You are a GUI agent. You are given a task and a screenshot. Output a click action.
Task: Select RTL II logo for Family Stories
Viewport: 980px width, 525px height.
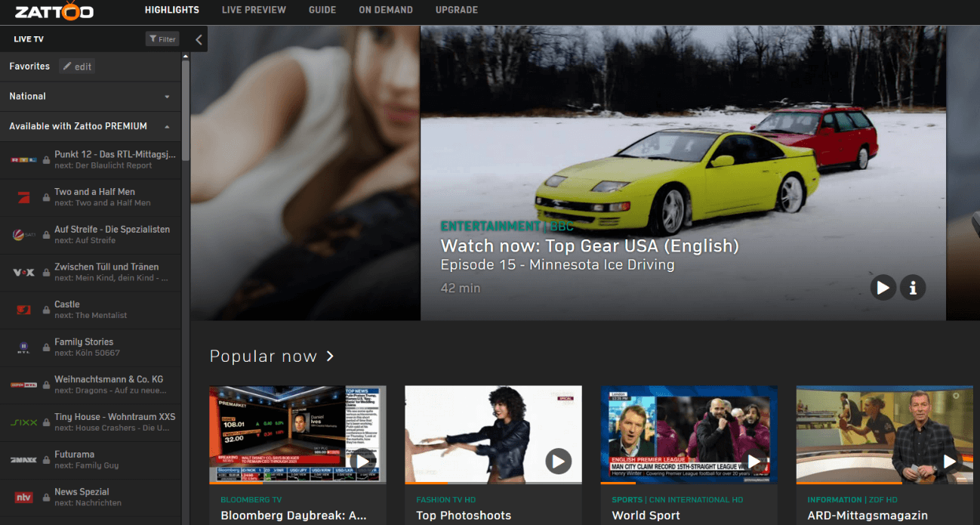click(x=23, y=347)
